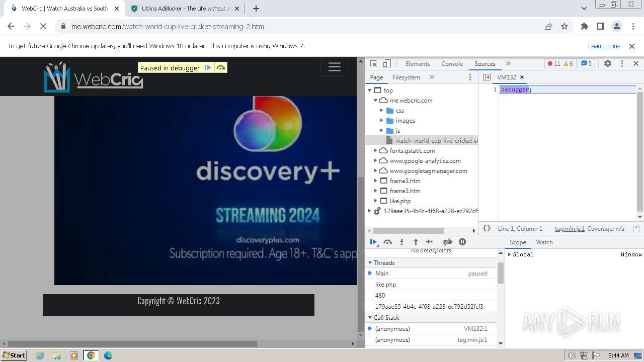Select the anonymous VM132:1 call frame
This screenshot has height=362, width=644.
click(x=431, y=329)
